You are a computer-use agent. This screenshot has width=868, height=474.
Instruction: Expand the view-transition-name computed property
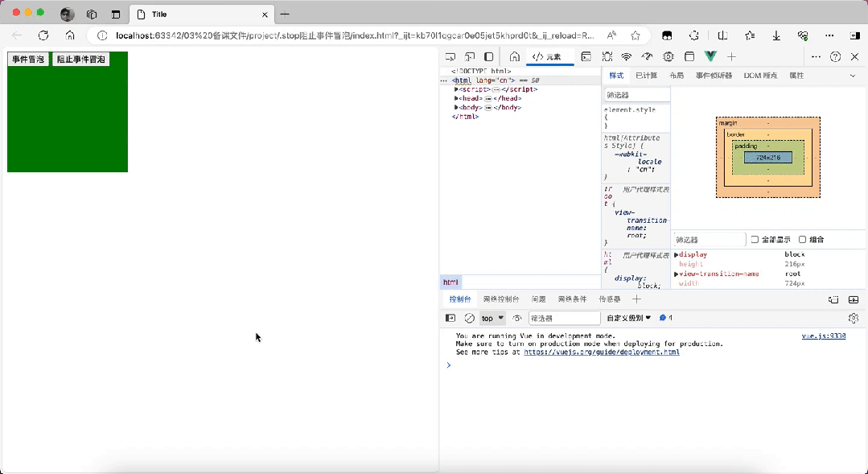(676, 274)
